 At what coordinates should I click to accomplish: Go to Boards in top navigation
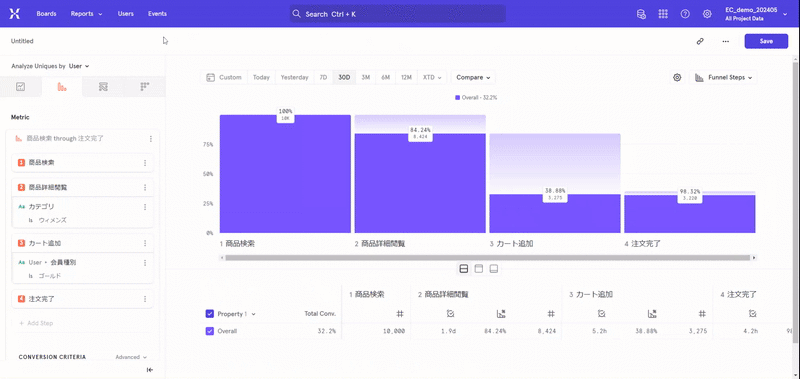pyautogui.click(x=46, y=14)
